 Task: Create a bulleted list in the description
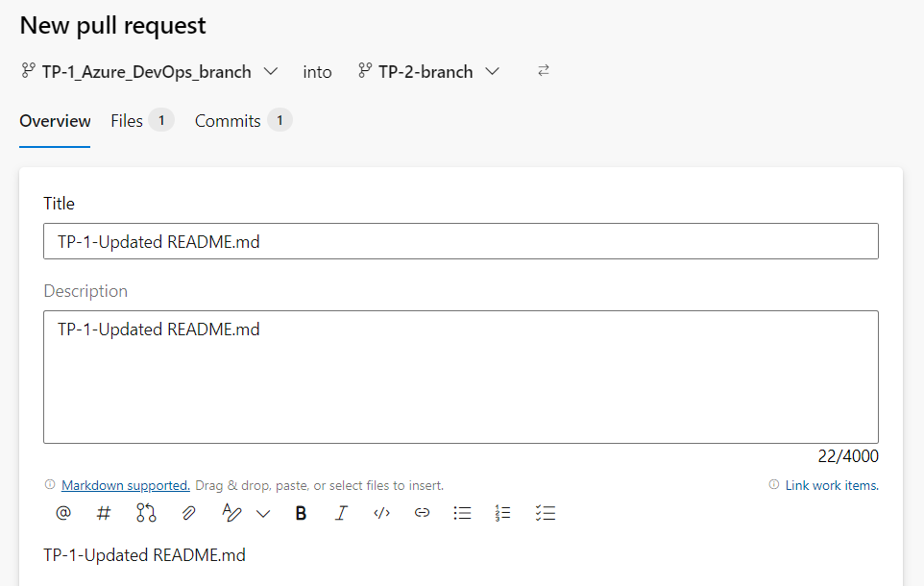(462, 513)
